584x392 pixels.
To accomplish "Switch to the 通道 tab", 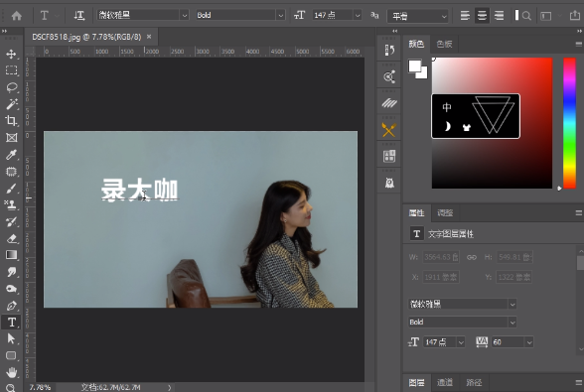I will 444,382.
